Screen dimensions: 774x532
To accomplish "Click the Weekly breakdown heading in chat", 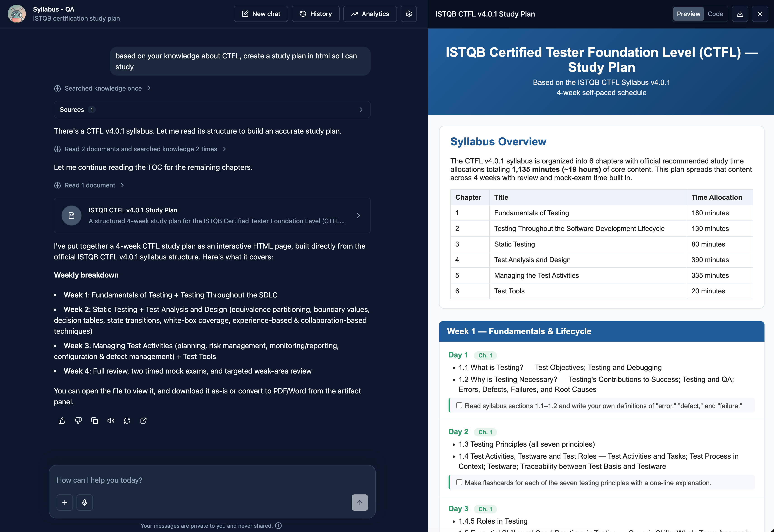I will 86,275.
